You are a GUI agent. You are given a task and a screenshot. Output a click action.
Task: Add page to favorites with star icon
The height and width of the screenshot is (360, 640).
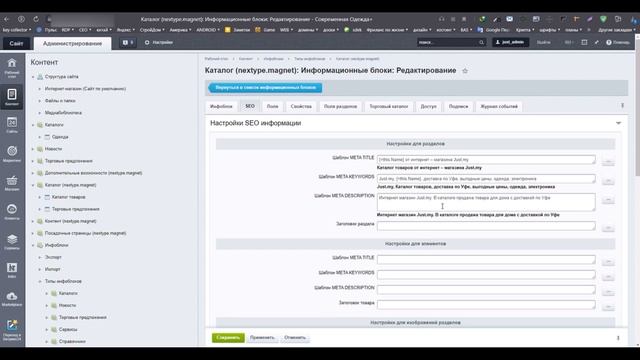[465, 71]
